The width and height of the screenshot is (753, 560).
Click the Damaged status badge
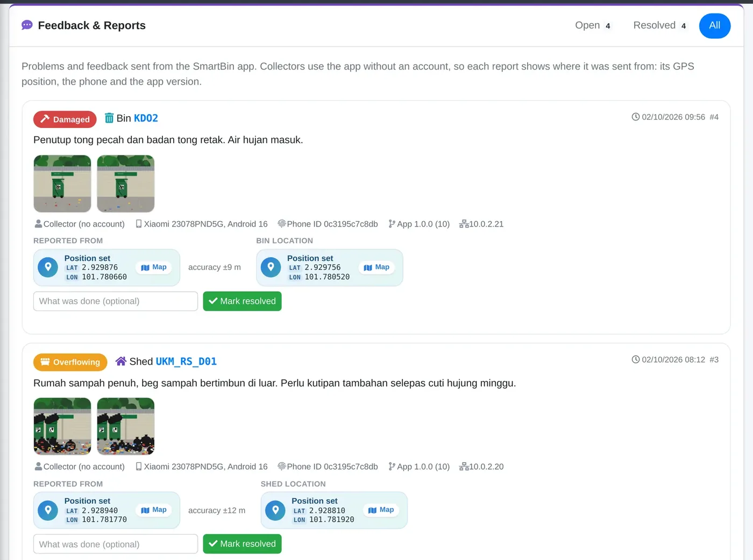pyautogui.click(x=65, y=119)
